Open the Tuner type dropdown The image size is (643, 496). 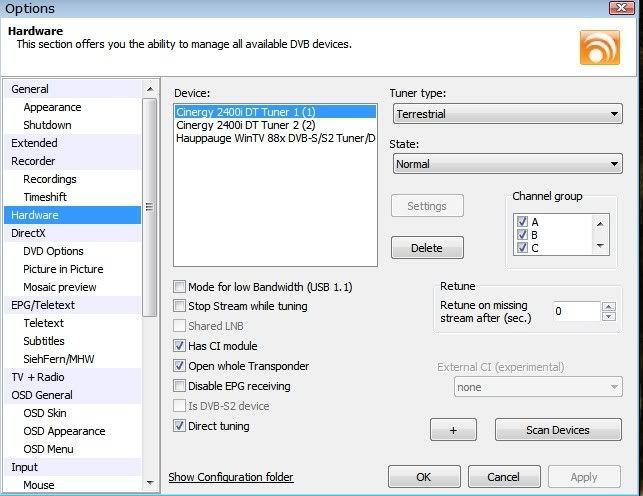508,114
